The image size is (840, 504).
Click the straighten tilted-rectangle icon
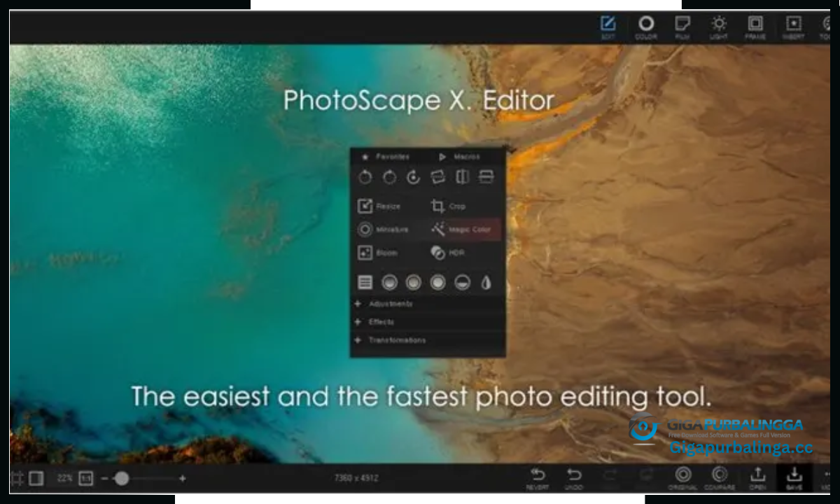pyautogui.click(x=438, y=177)
